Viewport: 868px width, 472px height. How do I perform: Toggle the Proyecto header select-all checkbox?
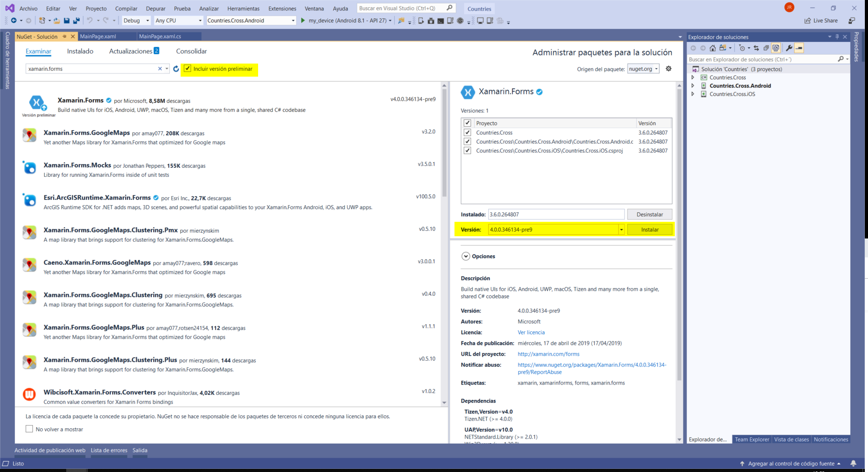pyautogui.click(x=467, y=123)
